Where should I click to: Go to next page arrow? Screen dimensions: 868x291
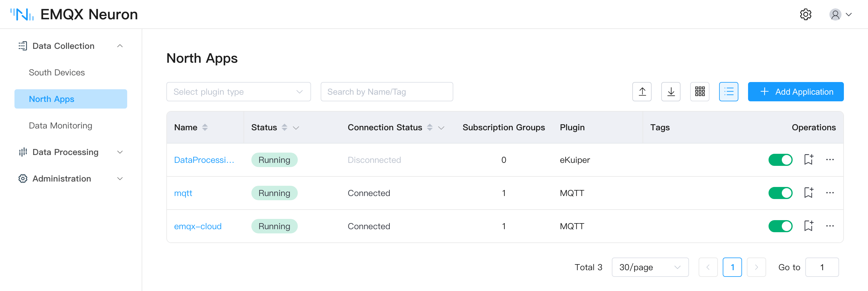click(756, 267)
